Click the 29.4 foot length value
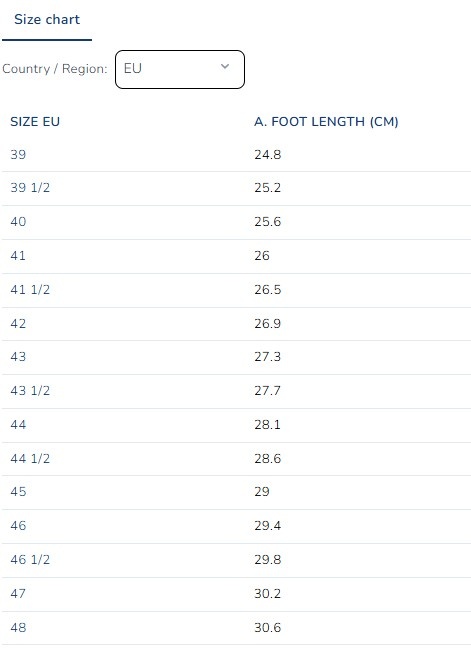Image resolution: width=471 pixels, height=660 pixels. point(267,526)
